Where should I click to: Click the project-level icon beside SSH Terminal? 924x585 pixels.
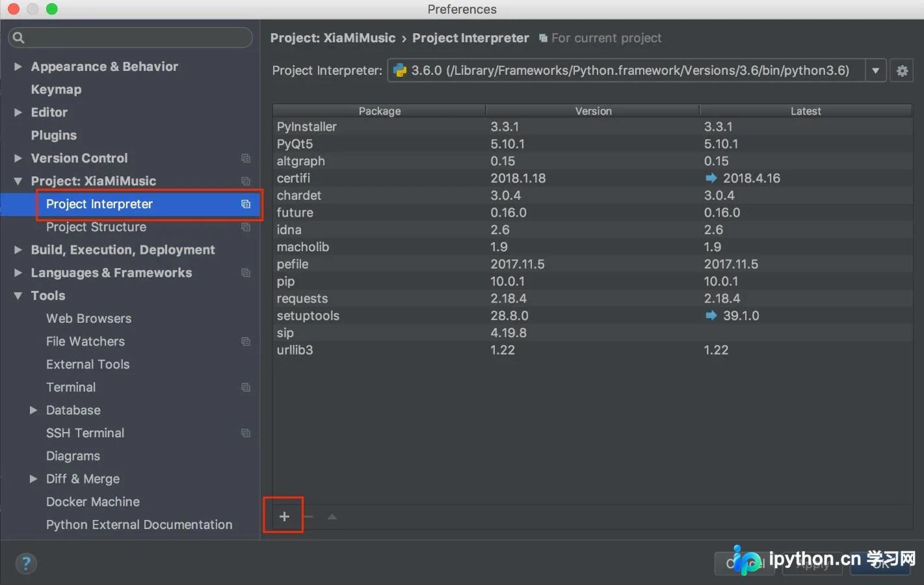(x=246, y=433)
